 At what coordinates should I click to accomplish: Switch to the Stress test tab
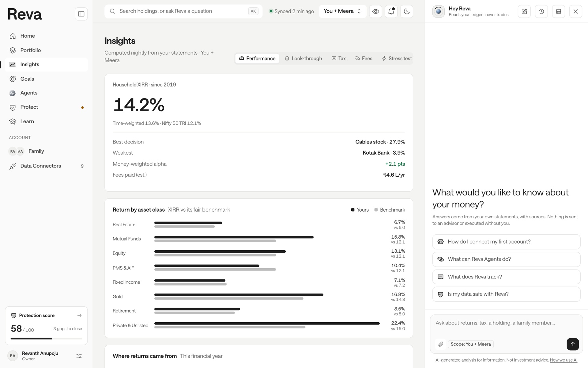coord(397,59)
